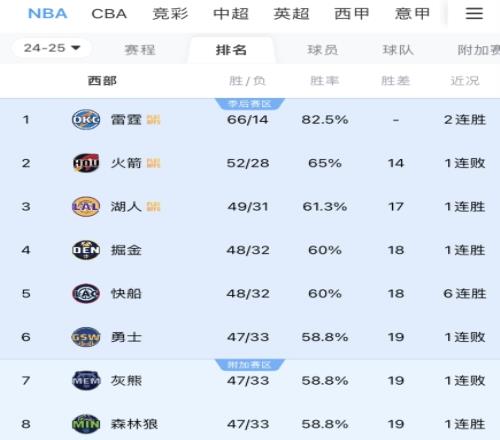Viewport: 500px width, 440px height.
Task: Open the 竞彩 tab
Action: click(170, 14)
